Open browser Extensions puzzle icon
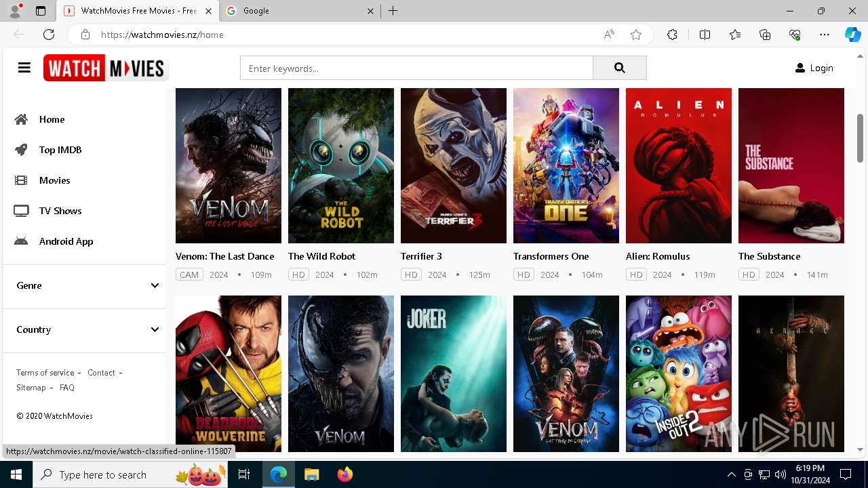The image size is (868, 488). click(672, 35)
